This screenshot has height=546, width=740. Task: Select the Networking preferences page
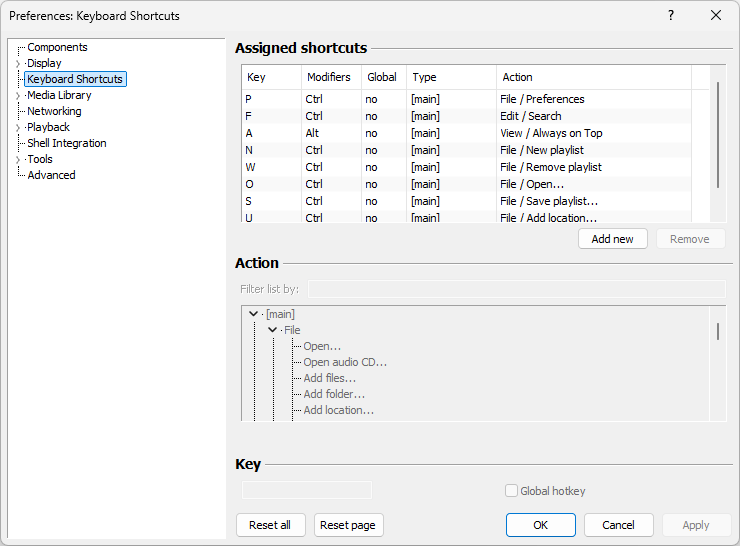point(54,111)
